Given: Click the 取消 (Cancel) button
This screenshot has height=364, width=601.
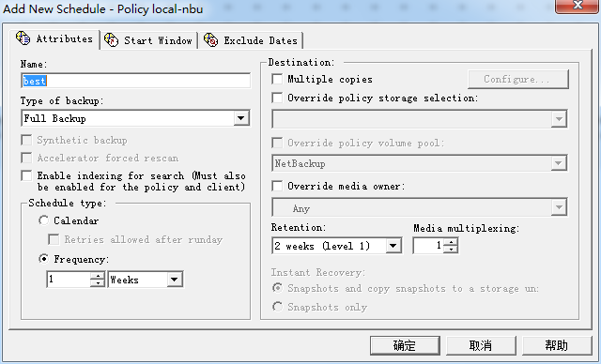Looking at the screenshot, I should (481, 345).
